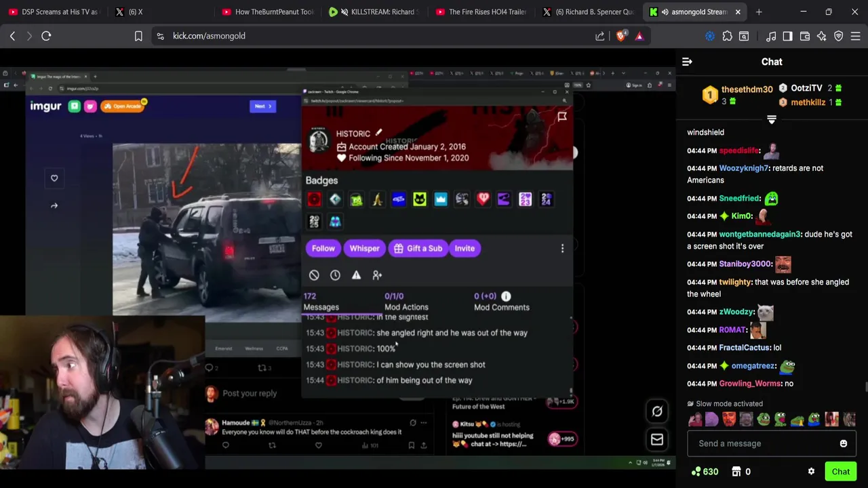Click the add-user icon in viewer card

click(x=377, y=275)
